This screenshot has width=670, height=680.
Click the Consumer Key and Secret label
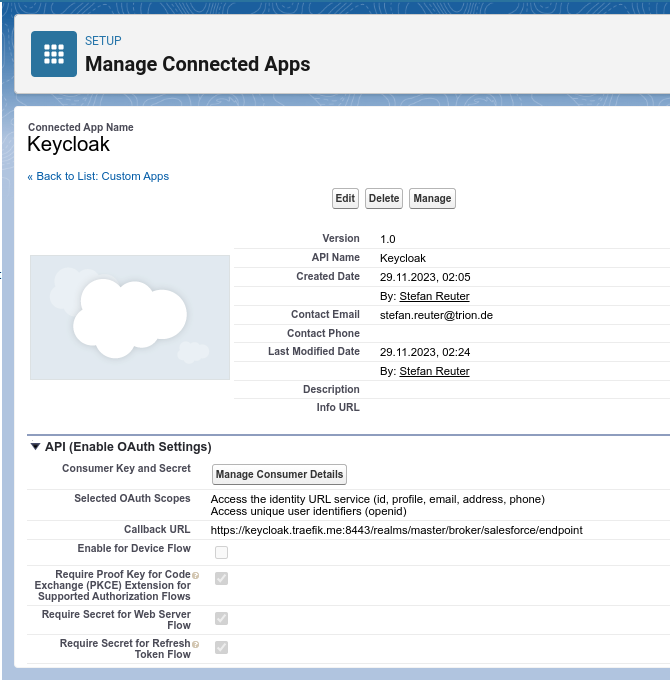coord(126,468)
